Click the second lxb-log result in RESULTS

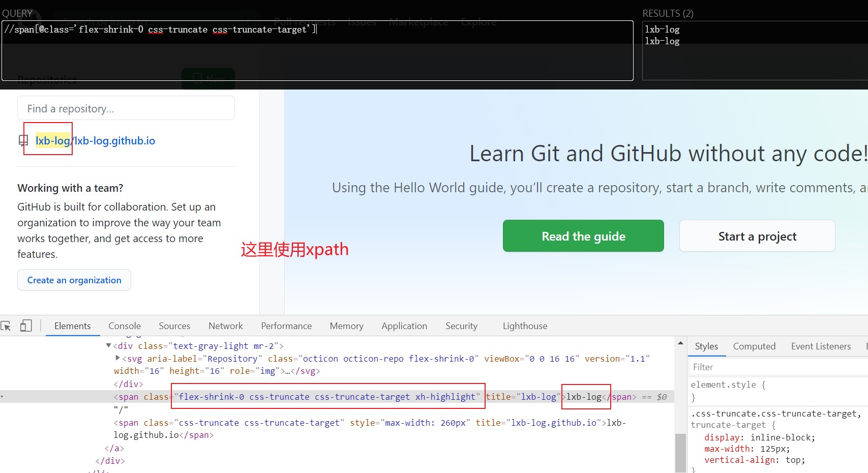pos(662,41)
